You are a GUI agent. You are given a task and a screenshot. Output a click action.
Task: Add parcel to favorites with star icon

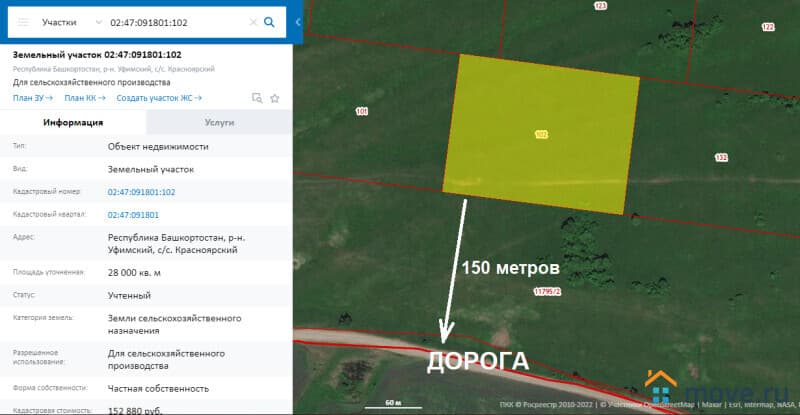click(x=274, y=98)
